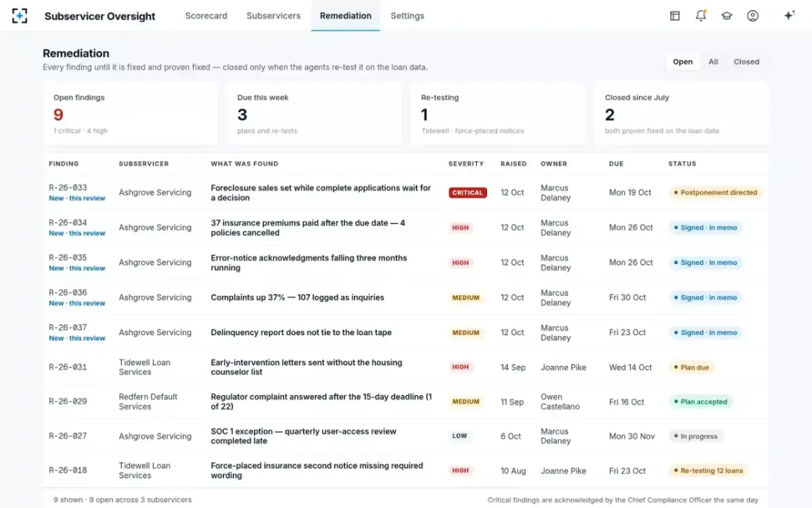This screenshot has height=508, width=812.
Task: Open the user account icon
Action: (x=752, y=16)
